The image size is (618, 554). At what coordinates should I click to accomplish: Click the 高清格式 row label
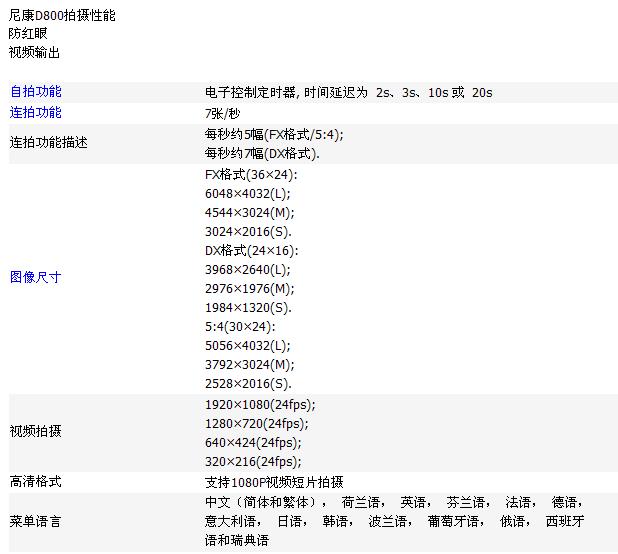tap(35, 481)
